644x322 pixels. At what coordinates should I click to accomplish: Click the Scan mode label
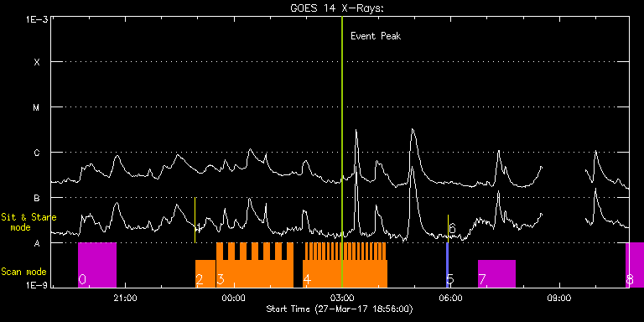(x=23, y=272)
